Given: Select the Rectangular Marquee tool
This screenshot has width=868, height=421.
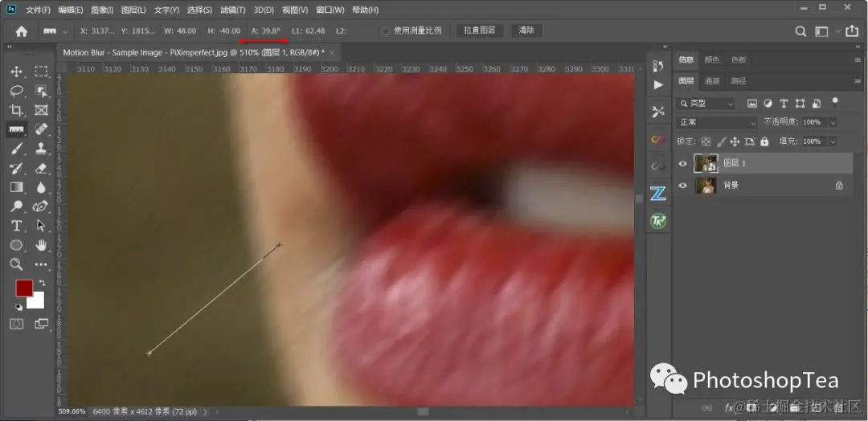Looking at the screenshot, I should click(42, 72).
